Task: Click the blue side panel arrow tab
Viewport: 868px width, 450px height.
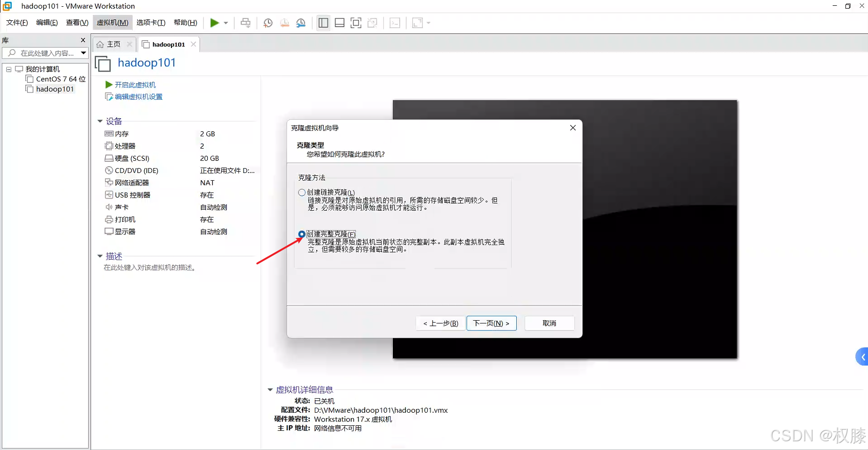Action: pyautogui.click(x=862, y=357)
